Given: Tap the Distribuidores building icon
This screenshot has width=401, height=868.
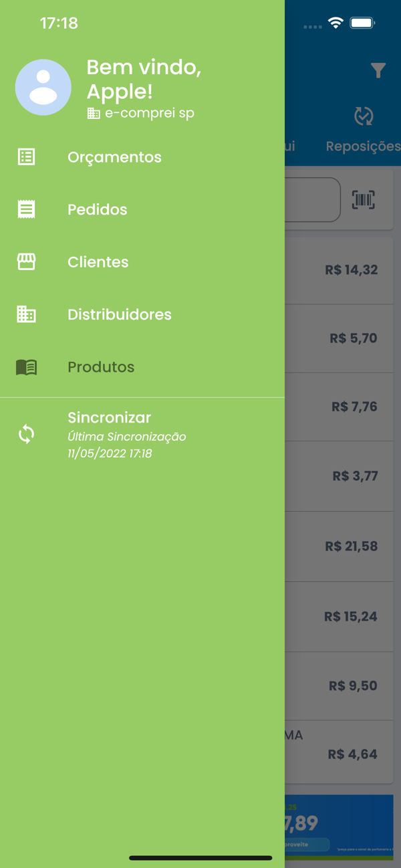Looking at the screenshot, I should point(26,314).
